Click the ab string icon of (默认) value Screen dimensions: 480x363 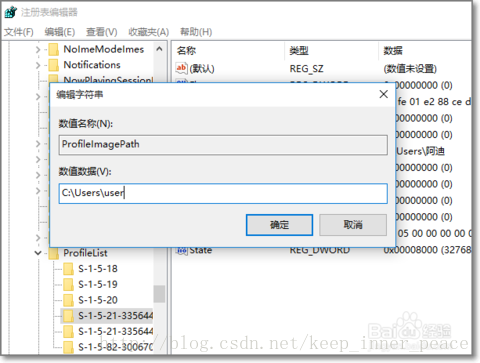[181, 68]
